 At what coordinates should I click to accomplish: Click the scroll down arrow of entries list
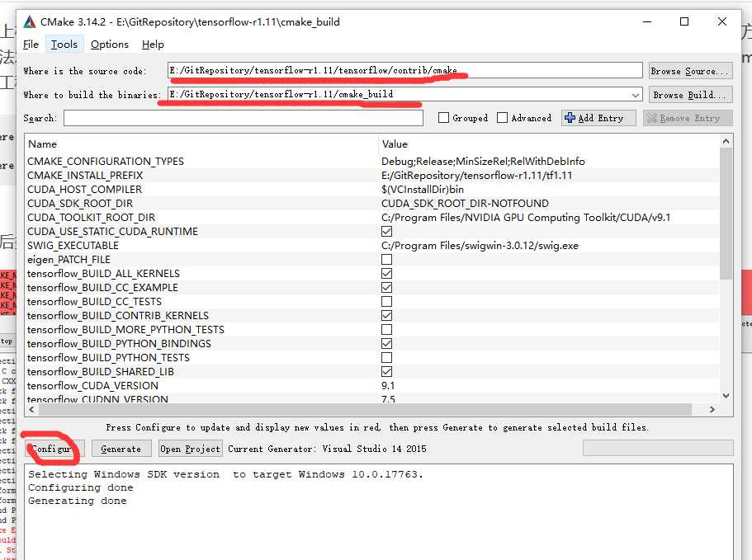pyautogui.click(x=726, y=396)
